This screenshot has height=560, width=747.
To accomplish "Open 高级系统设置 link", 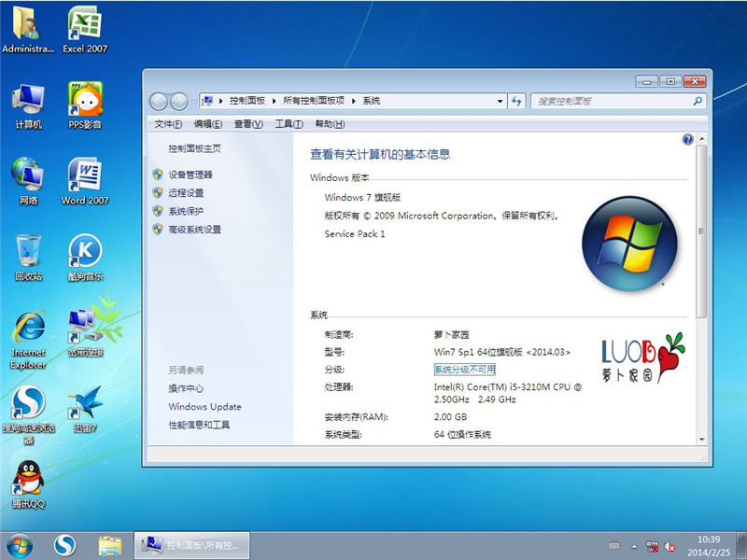I will tap(194, 230).
